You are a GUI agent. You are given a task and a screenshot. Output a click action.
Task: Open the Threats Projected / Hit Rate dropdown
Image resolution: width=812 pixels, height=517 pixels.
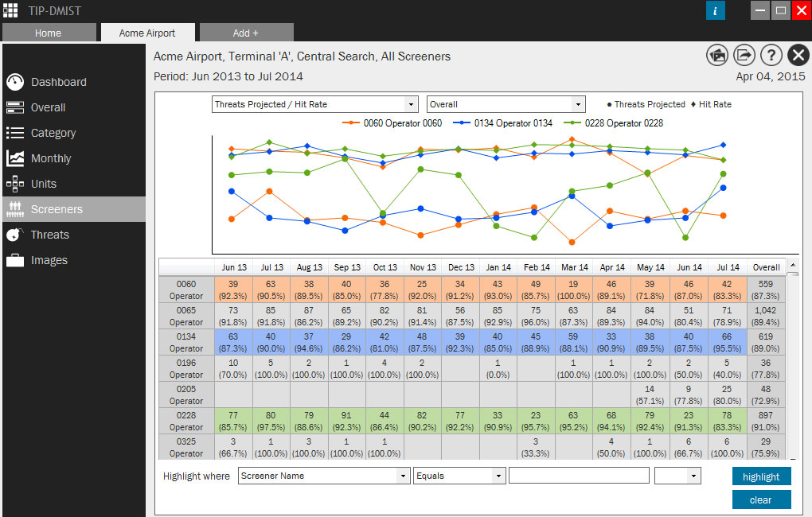click(314, 103)
